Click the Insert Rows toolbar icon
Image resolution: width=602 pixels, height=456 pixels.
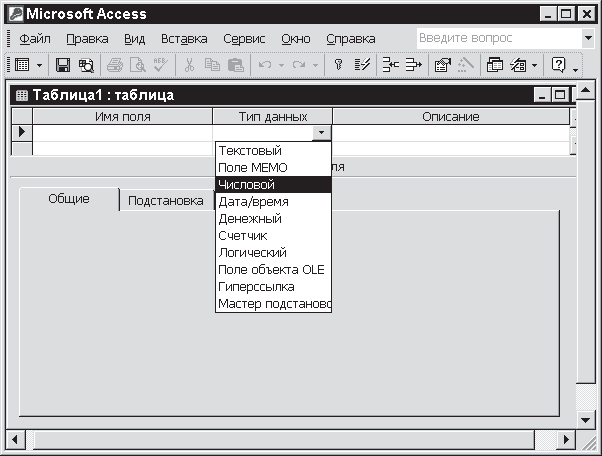tap(390, 65)
